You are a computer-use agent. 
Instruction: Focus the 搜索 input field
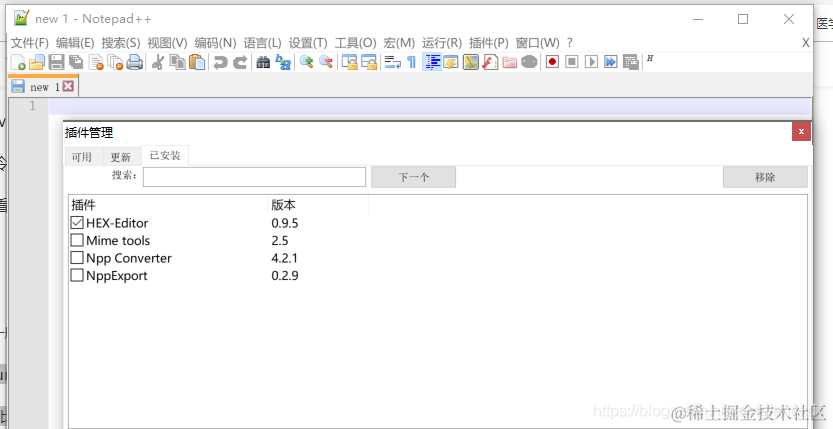[x=254, y=177]
